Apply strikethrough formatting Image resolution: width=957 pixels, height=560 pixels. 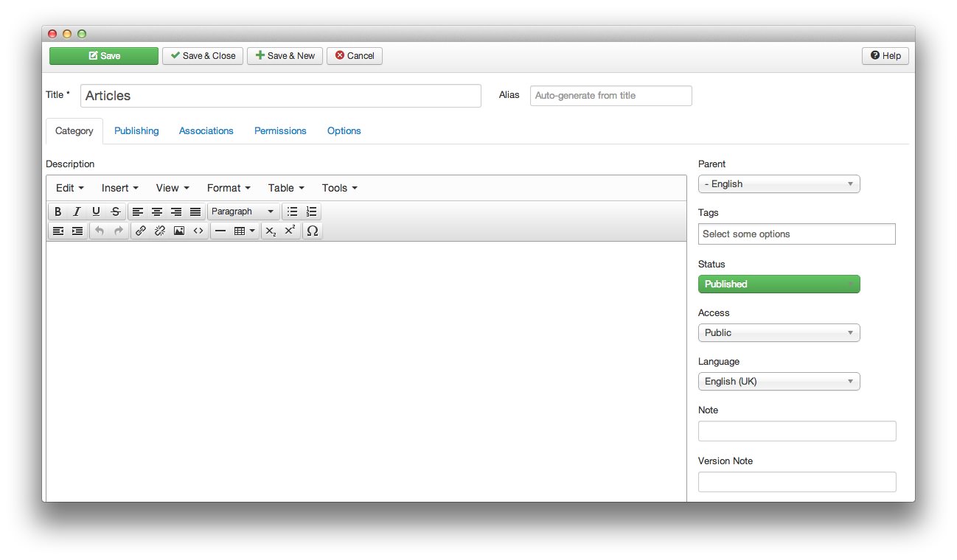coord(116,211)
